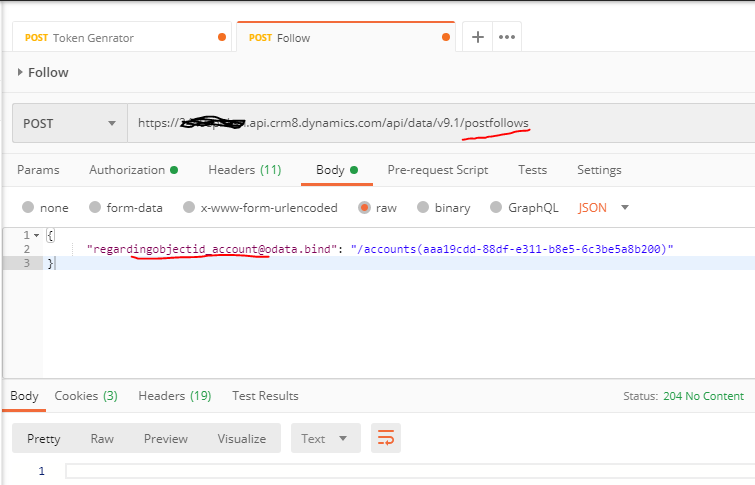Open the response Body tab
The image size is (755, 485).
24,396
